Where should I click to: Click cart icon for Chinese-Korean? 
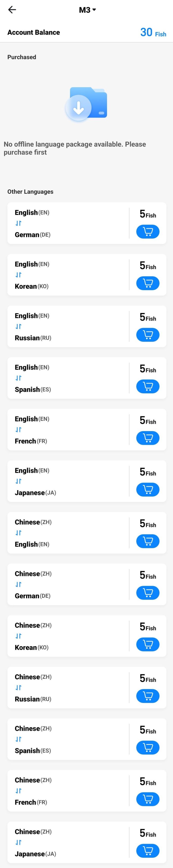point(148,644)
